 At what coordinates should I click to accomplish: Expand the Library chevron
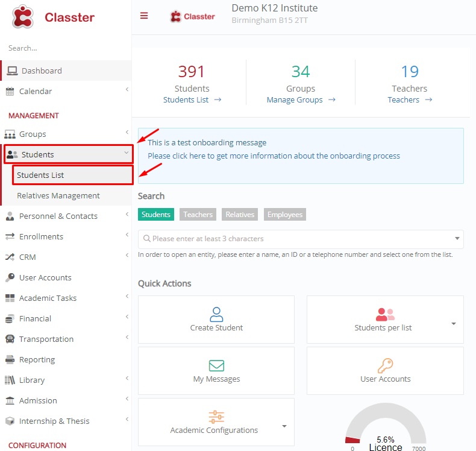(x=127, y=378)
